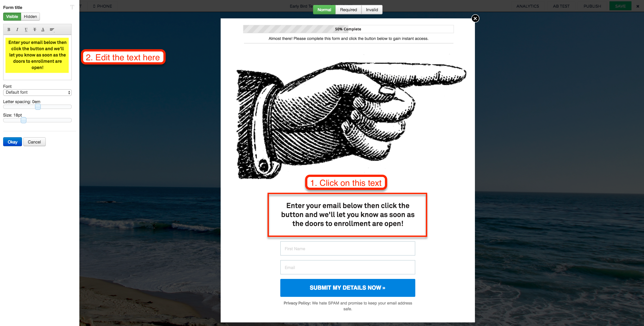Screen dimensions: 644x326
Task: Go to the AB TEST tab
Action: [x=561, y=6]
